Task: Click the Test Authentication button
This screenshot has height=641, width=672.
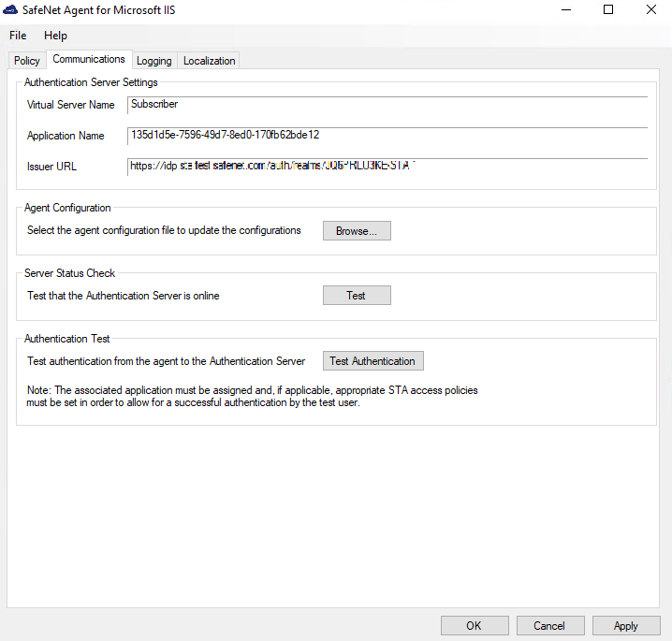Action: point(373,361)
